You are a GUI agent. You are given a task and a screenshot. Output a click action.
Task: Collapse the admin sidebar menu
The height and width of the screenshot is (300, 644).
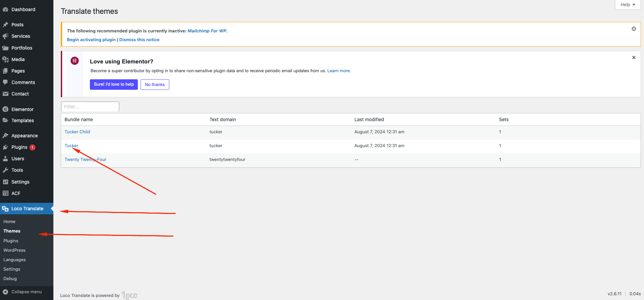22,292
